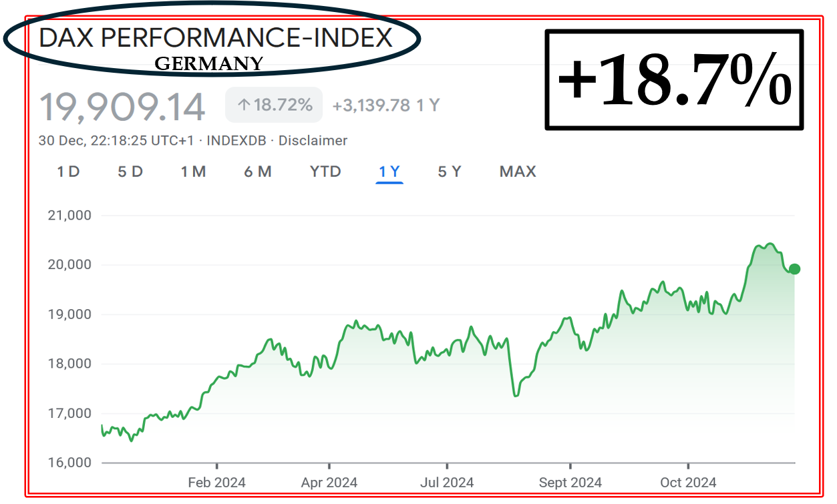Click the 18,000 y-axis label

tap(70, 364)
